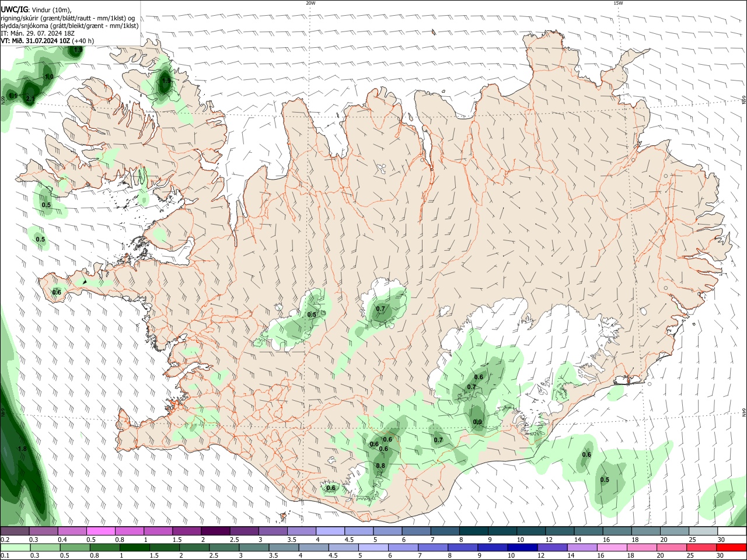Select the dark navy blue 10 mm legend swatch
Screen dimensions: 747x560
522,547
